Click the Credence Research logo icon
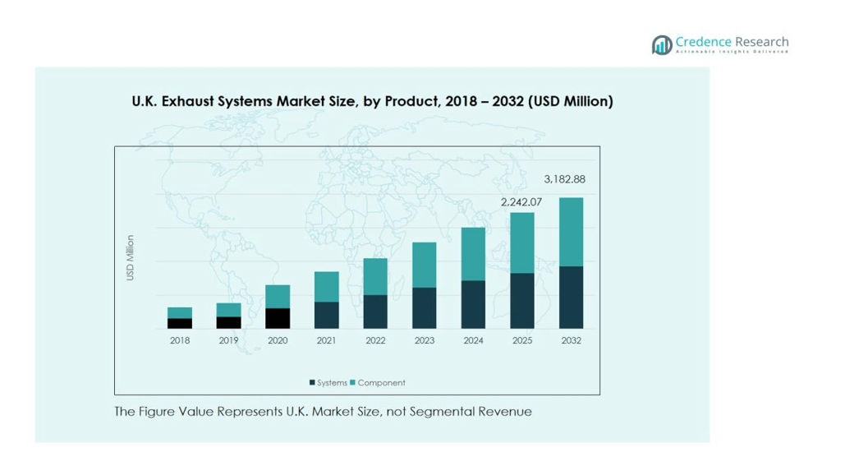Screen dimensions: 868x471 tap(662, 45)
